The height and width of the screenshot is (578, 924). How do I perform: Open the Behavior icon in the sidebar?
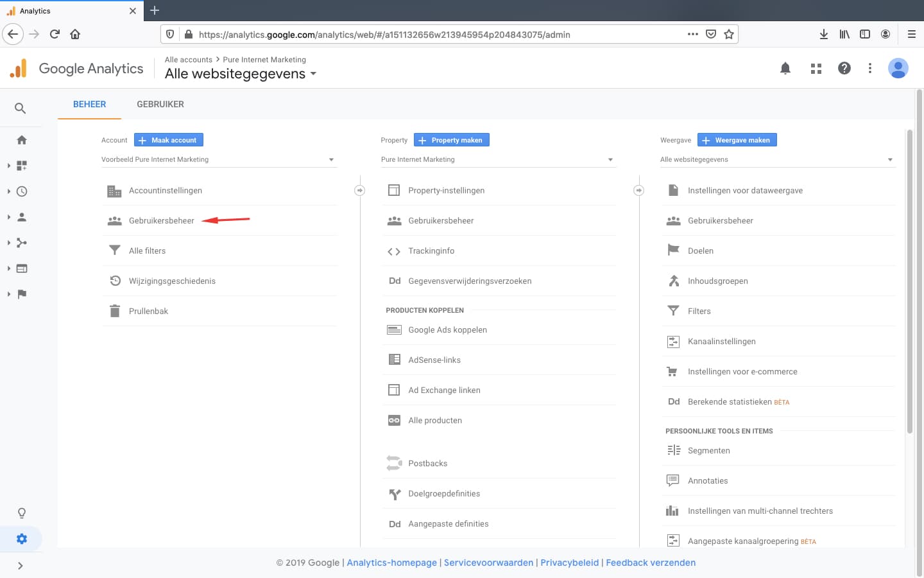click(22, 268)
